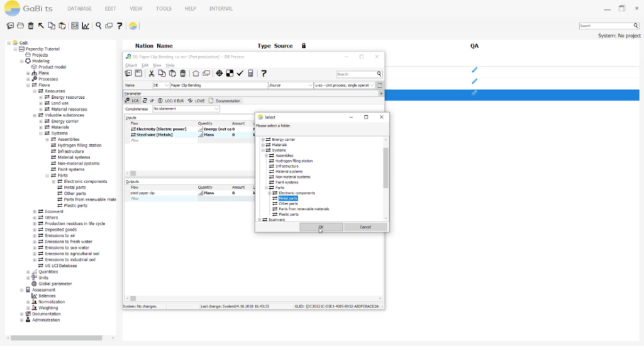Expand Energy carrier in the Select dialog
The image size is (644, 360).
(264, 139)
